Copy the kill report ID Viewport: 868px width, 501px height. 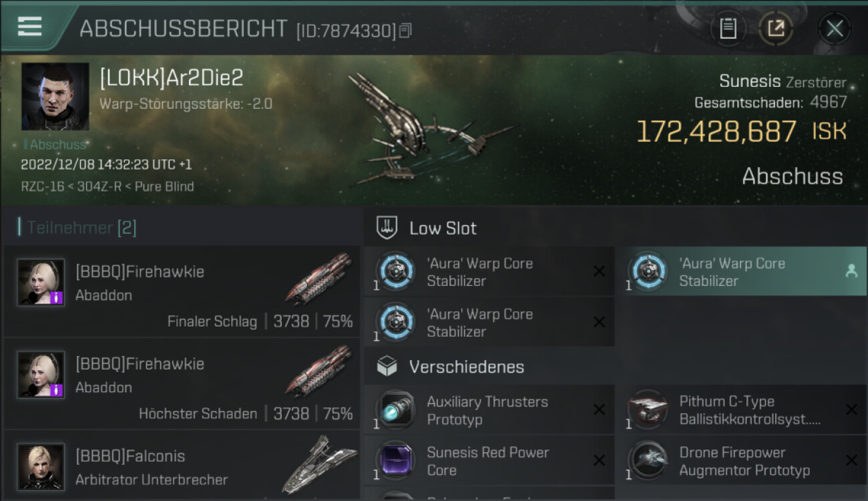pos(406,30)
